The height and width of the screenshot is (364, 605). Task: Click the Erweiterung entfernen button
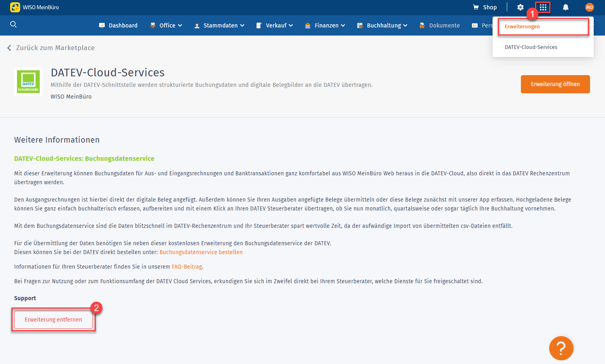tap(53, 320)
